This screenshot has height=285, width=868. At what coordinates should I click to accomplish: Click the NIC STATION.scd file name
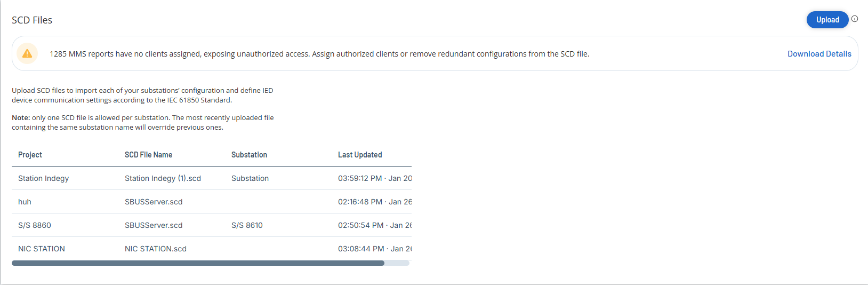[156, 249]
